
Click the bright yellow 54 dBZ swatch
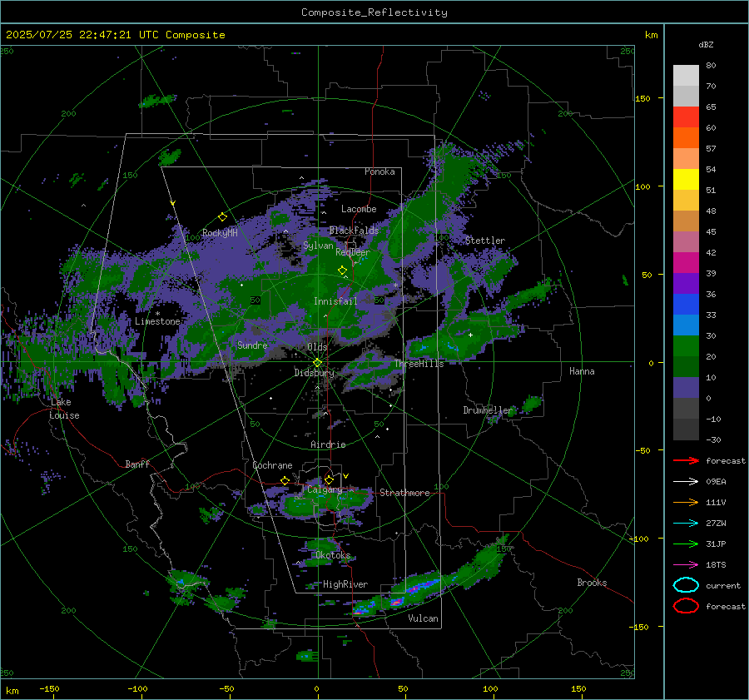click(686, 179)
